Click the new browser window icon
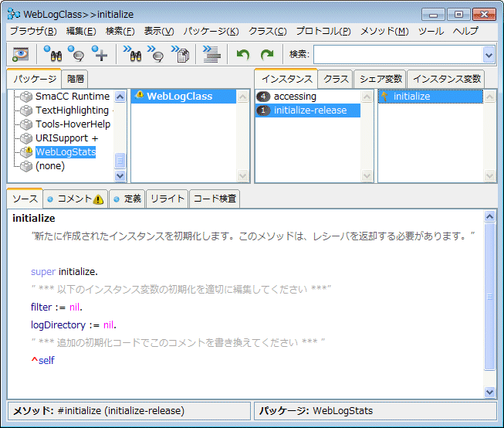This screenshot has width=504, height=428. tap(20, 54)
